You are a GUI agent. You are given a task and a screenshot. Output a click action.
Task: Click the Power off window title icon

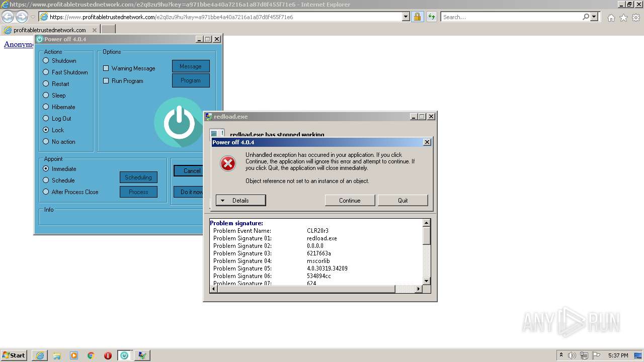point(40,39)
